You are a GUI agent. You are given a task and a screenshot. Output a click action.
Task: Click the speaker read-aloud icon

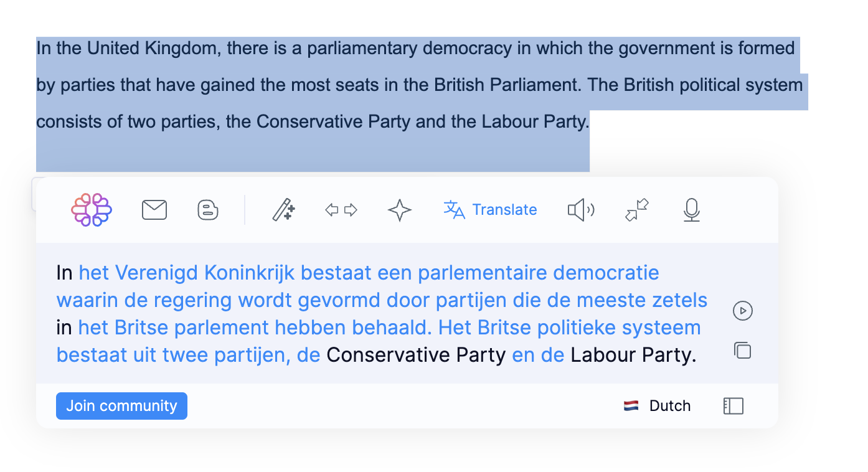[580, 210]
